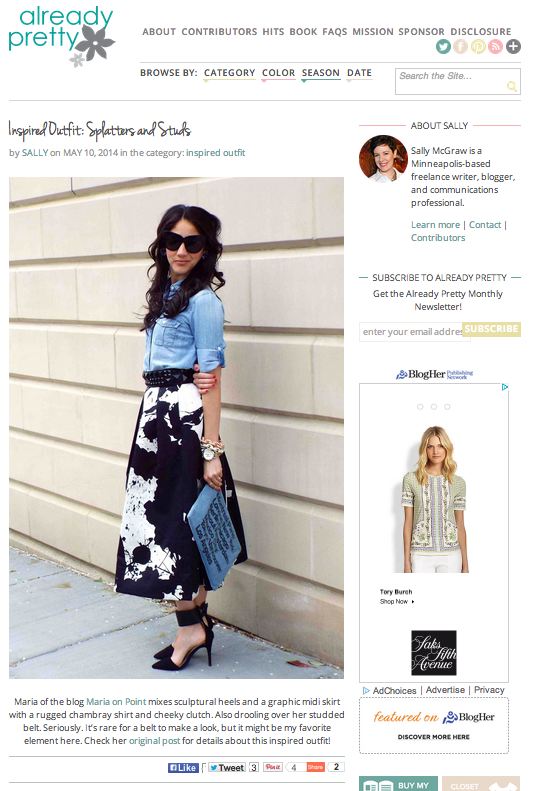Click the email address input field
The image size is (551, 791).
[x=412, y=332]
